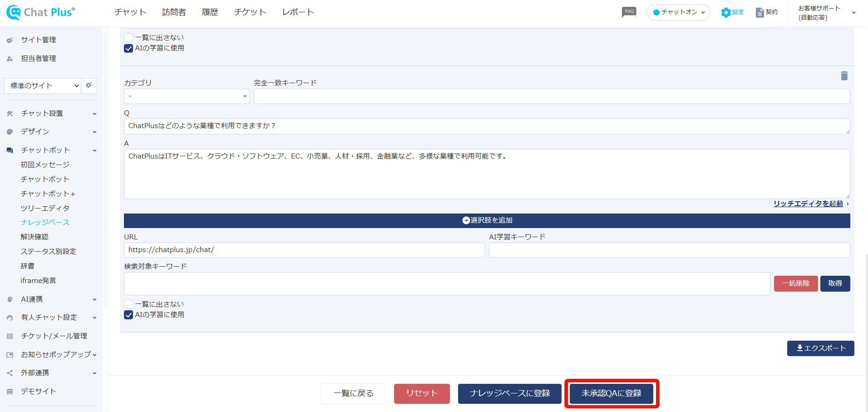Viewport: 868px width, 412px height.
Task: Select ナレッジベース in the sidebar
Action: [x=45, y=223]
